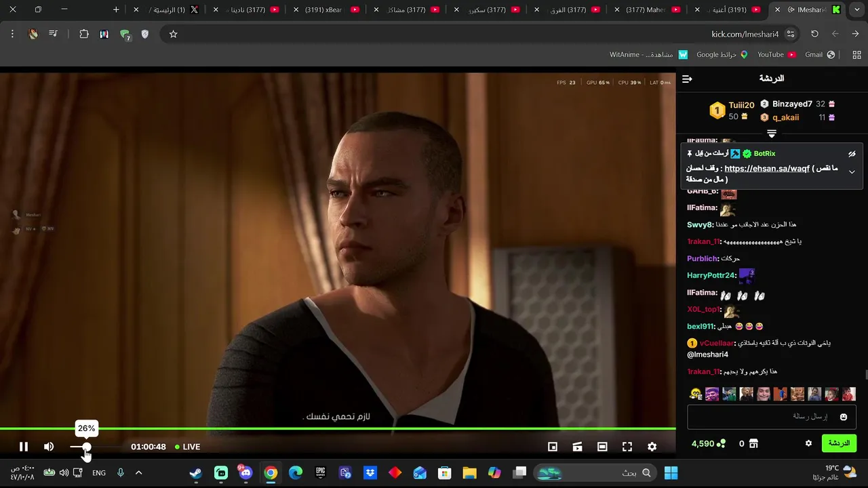
Task: Switch to theater mode in the player
Action: point(602,447)
